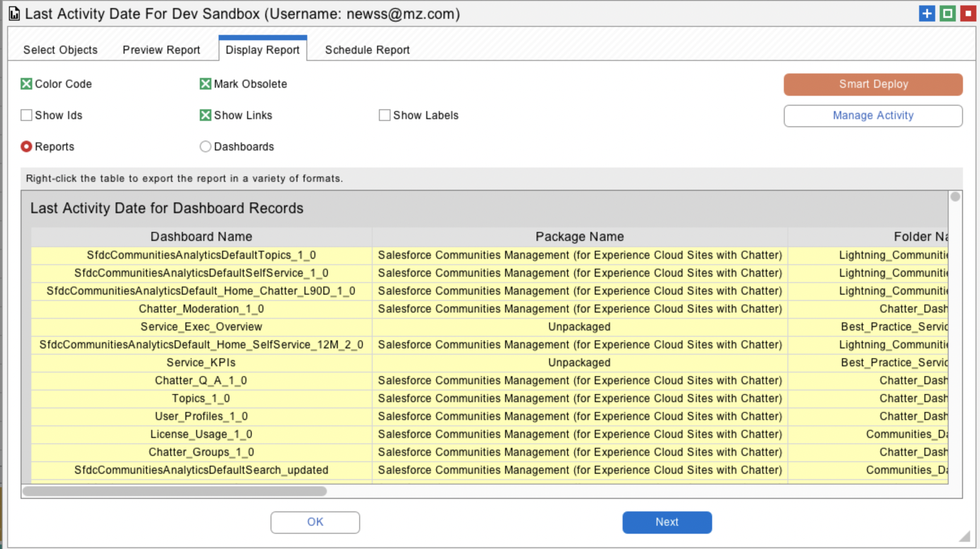The height and width of the screenshot is (549, 980).
Task: Click the green square window icon
Action: pos(947,13)
